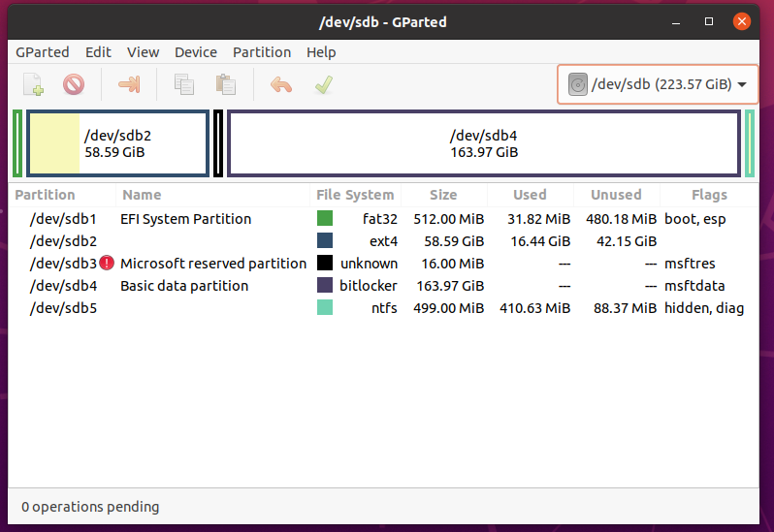Click the 410.63 MiB used value

tap(535, 308)
